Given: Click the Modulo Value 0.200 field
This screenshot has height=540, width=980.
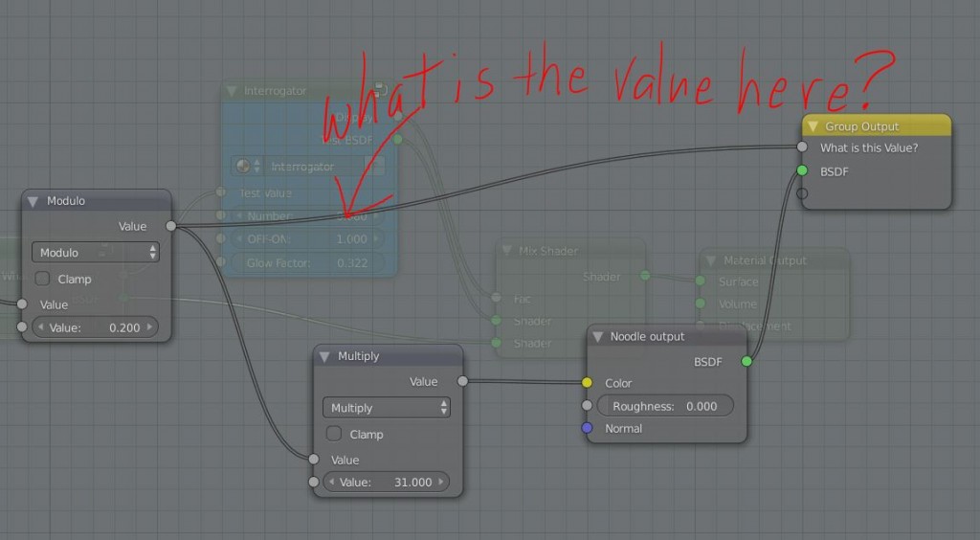Looking at the screenshot, I should pyautogui.click(x=95, y=327).
